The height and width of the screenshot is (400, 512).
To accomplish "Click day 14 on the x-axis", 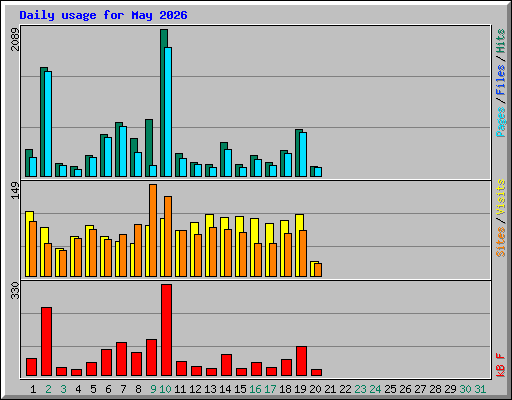I will click(x=225, y=389).
